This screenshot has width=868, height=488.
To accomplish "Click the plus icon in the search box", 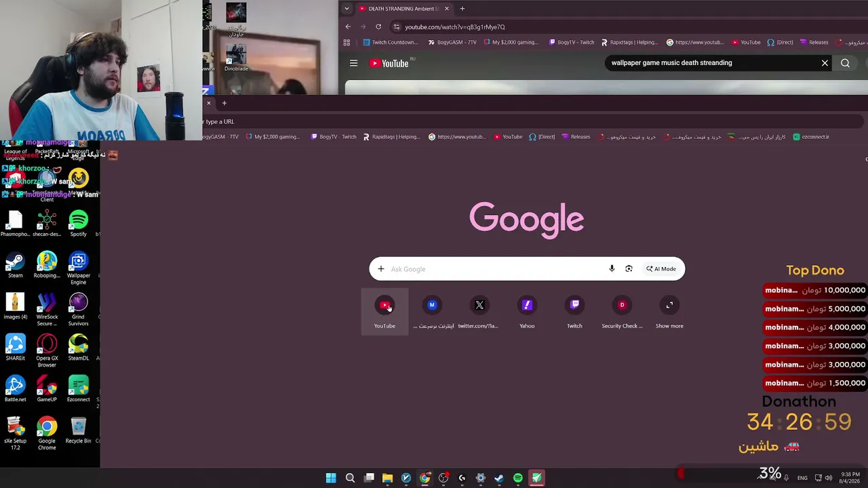I will point(381,269).
